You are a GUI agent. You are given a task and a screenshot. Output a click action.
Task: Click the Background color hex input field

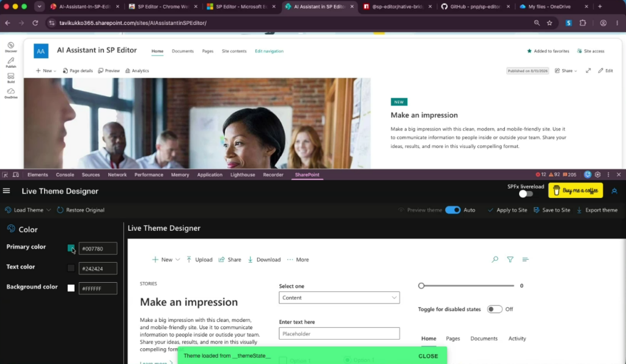tap(98, 288)
